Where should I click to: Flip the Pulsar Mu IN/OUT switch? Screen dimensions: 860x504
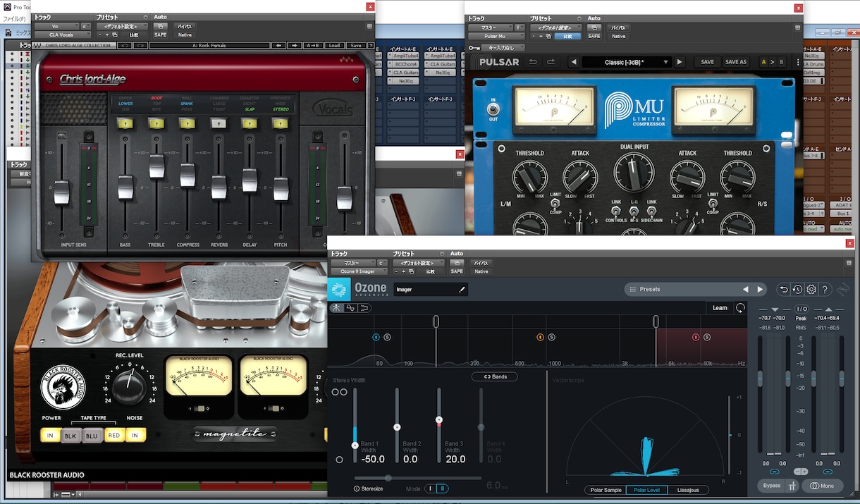pos(493,109)
